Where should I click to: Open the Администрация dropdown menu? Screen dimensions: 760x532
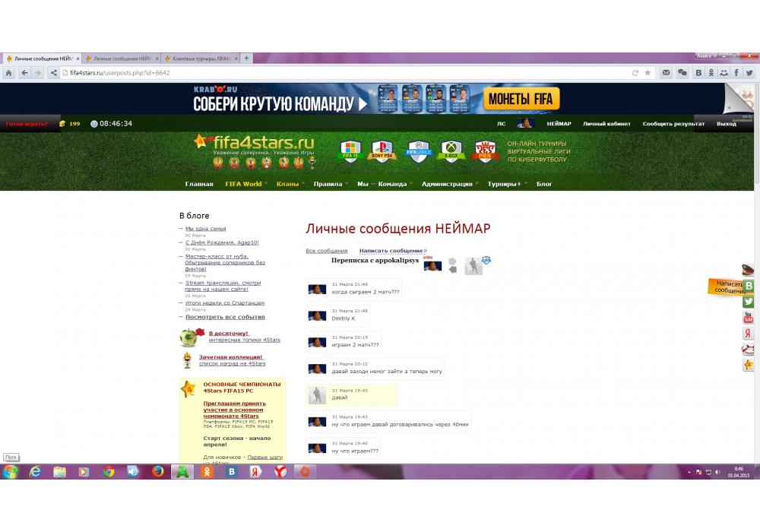447,184
